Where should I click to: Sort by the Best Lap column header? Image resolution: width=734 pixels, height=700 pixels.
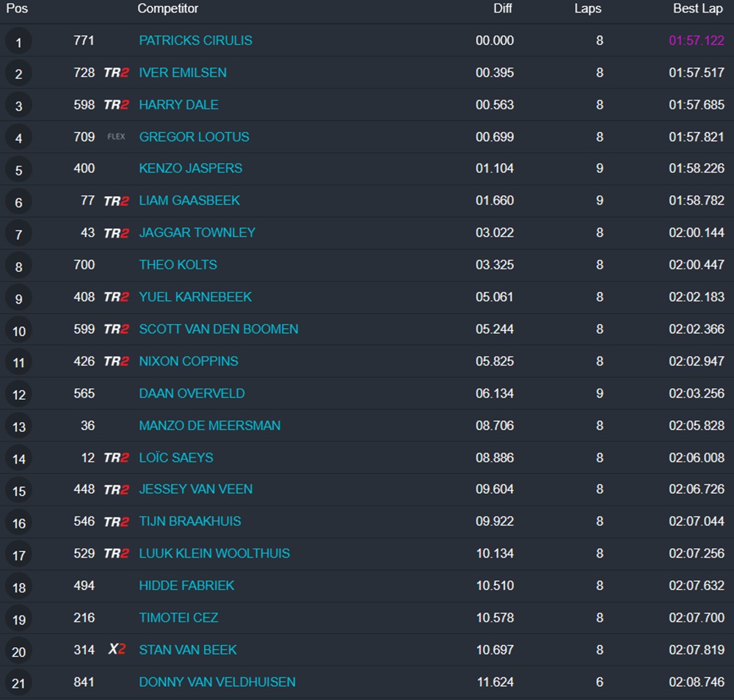click(697, 9)
